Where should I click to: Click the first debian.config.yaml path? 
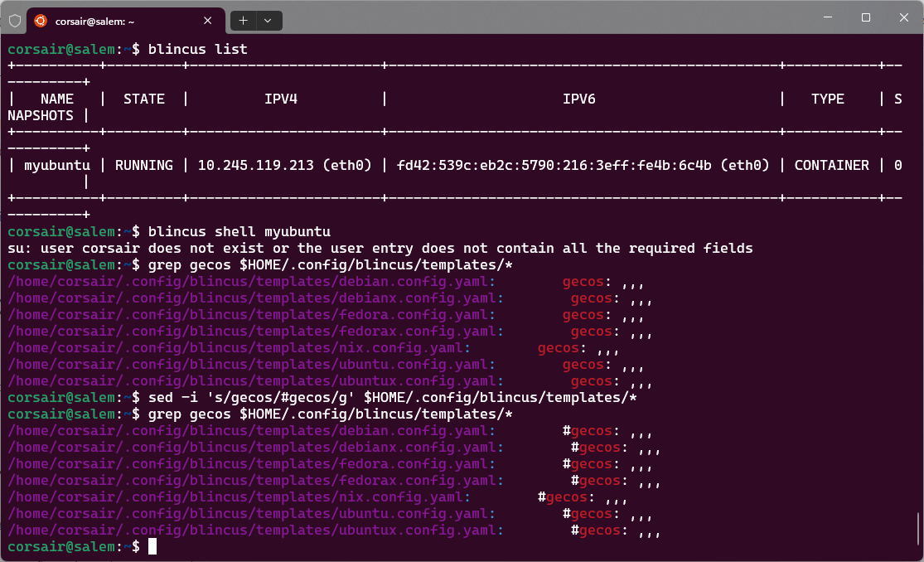point(251,281)
